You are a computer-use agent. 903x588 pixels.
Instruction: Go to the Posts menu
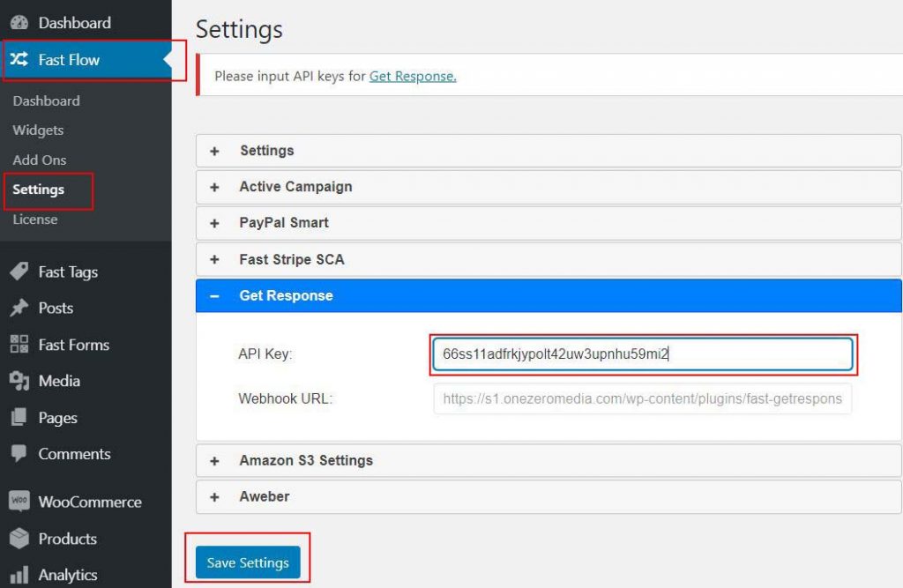[56, 308]
